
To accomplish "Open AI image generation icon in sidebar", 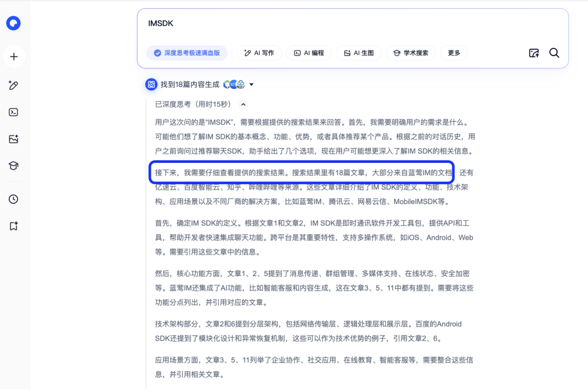I will click(x=14, y=139).
